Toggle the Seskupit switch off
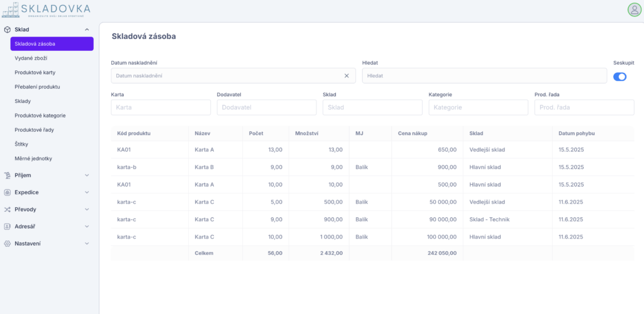This screenshot has width=644, height=314. [x=620, y=77]
